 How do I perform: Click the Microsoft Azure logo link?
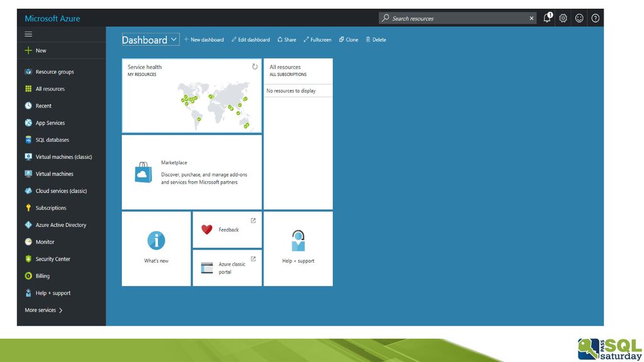(52, 18)
